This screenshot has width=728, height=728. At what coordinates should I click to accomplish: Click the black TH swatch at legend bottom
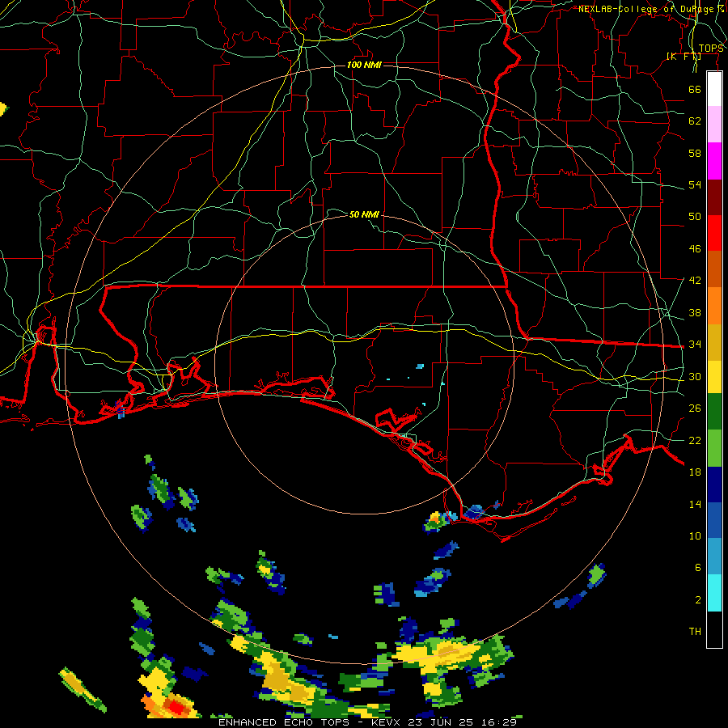(714, 629)
